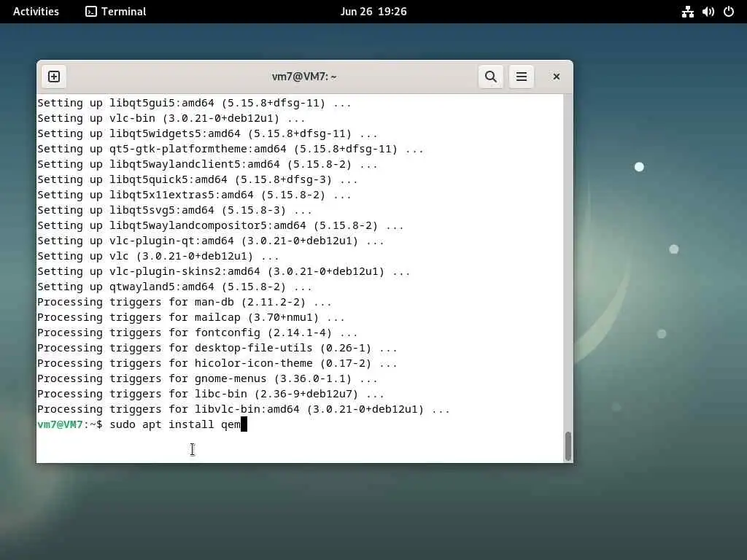Click line 'Processing triggers for hicolor-icon-theme'
The image size is (747, 560).
point(217,363)
